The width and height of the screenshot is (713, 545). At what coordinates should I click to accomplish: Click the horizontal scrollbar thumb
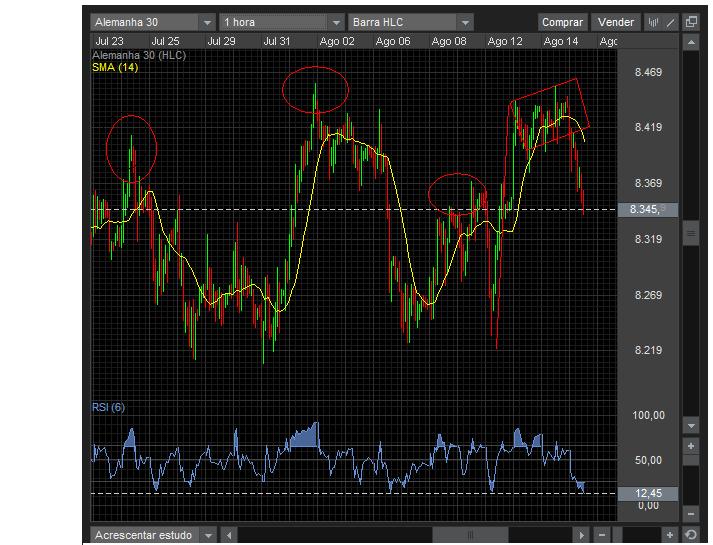click(x=470, y=535)
